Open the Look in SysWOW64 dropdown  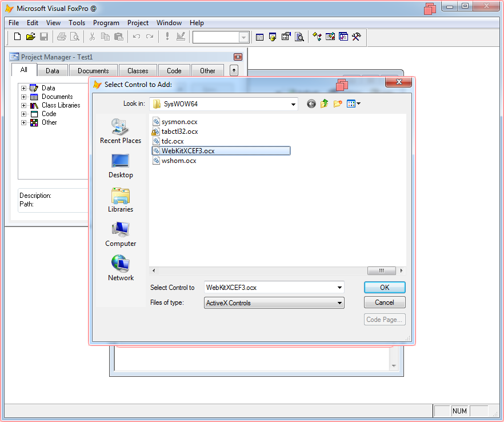(293, 104)
